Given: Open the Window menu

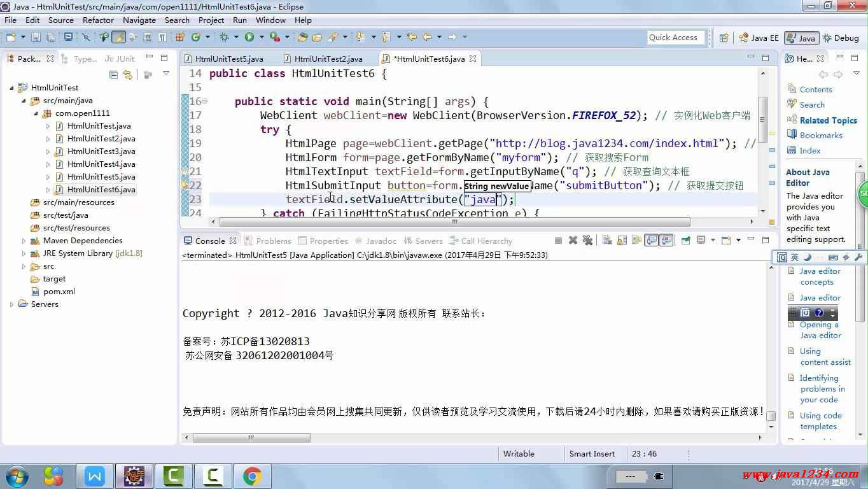Looking at the screenshot, I should (271, 20).
